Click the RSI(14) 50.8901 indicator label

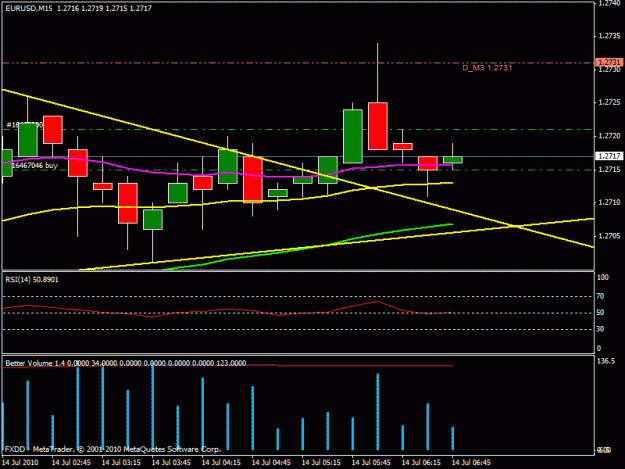pos(32,280)
